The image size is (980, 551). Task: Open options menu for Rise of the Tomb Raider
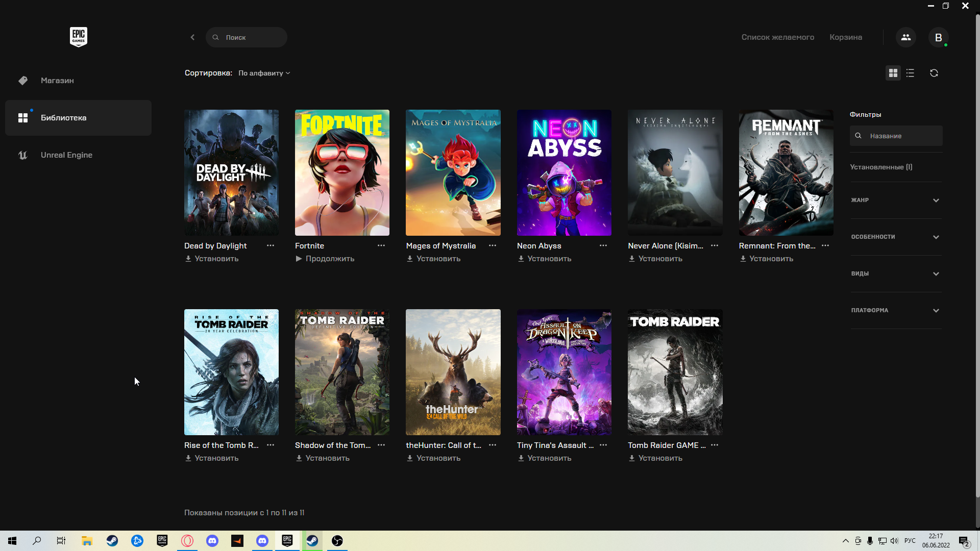[x=271, y=445]
